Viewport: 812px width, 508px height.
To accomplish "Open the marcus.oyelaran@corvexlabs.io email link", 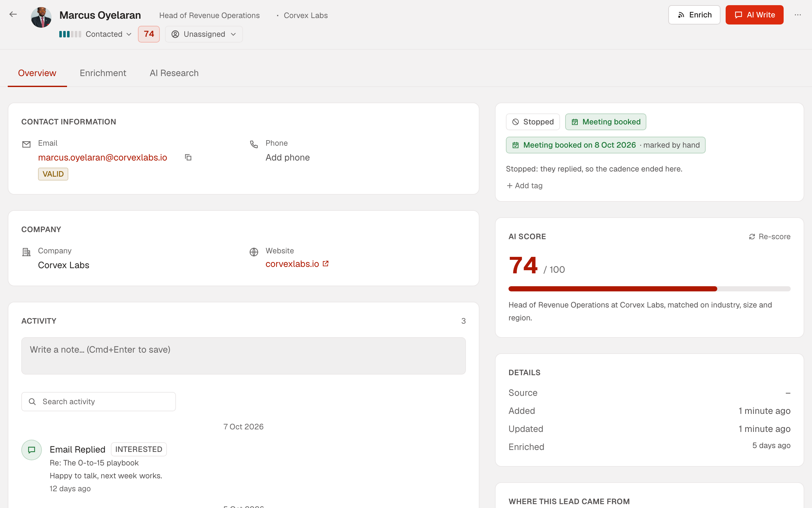I will 102,157.
